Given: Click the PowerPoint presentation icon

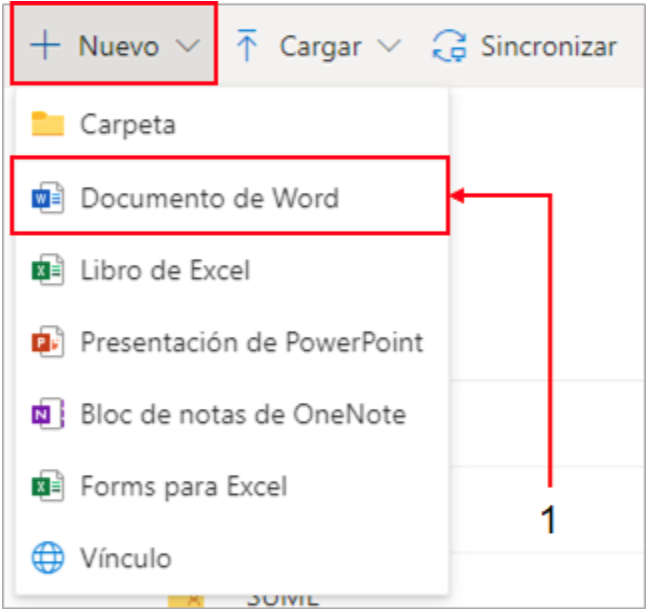Looking at the screenshot, I should point(48,342).
